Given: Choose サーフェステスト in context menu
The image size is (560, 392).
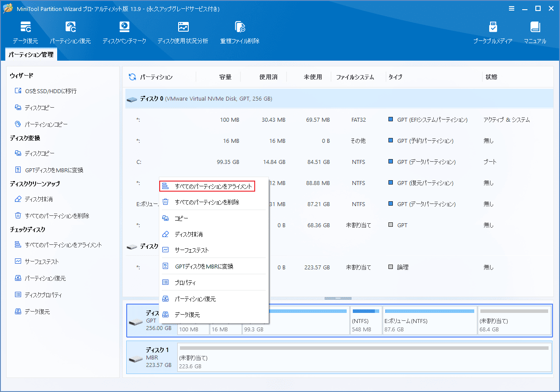Looking at the screenshot, I should tap(214, 250).
